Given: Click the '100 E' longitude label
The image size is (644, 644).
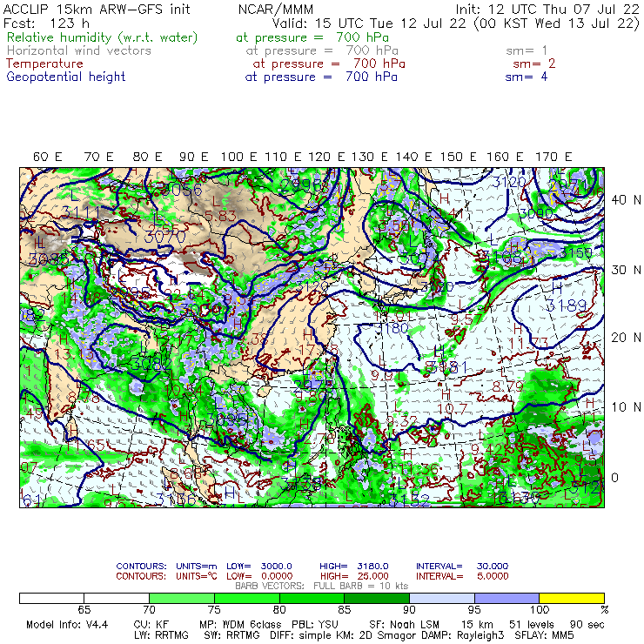Looking at the screenshot, I should click(x=238, y=157).
